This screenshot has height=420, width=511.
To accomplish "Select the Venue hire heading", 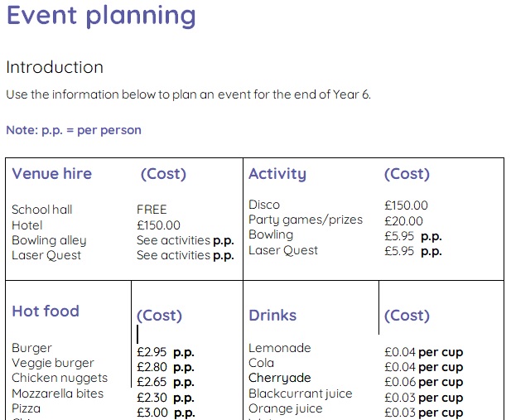I will coord(52,173).
